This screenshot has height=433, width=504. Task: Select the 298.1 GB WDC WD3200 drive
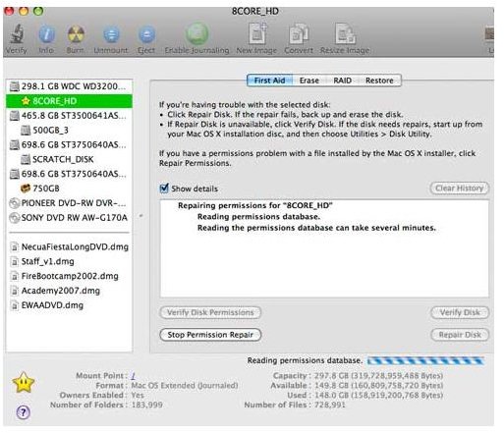pyautogui.click(x=70, y=86)
